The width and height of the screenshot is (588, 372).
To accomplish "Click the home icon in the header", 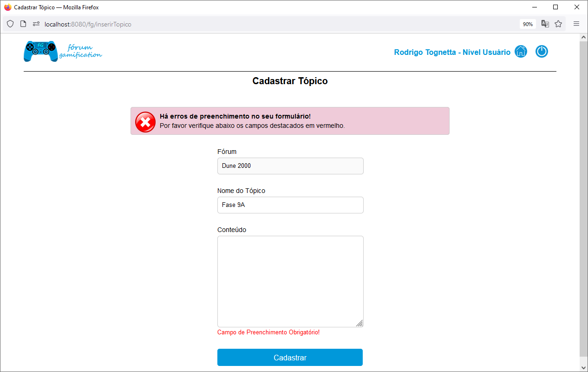I will point(521,52).
